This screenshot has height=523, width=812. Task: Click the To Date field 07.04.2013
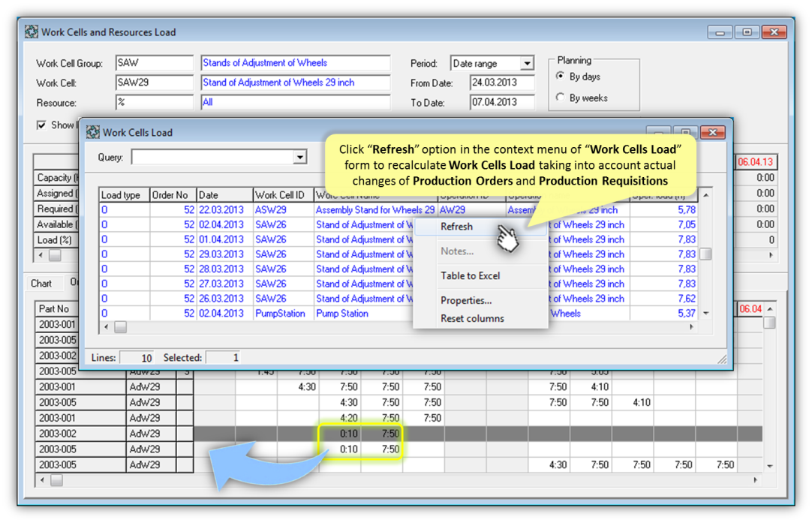click(x=502, y=102)
